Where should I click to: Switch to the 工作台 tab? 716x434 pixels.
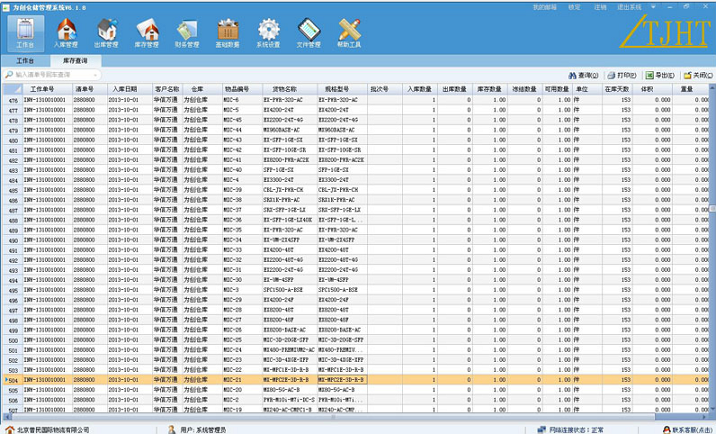pyautogui.click(x=25, y=61)
